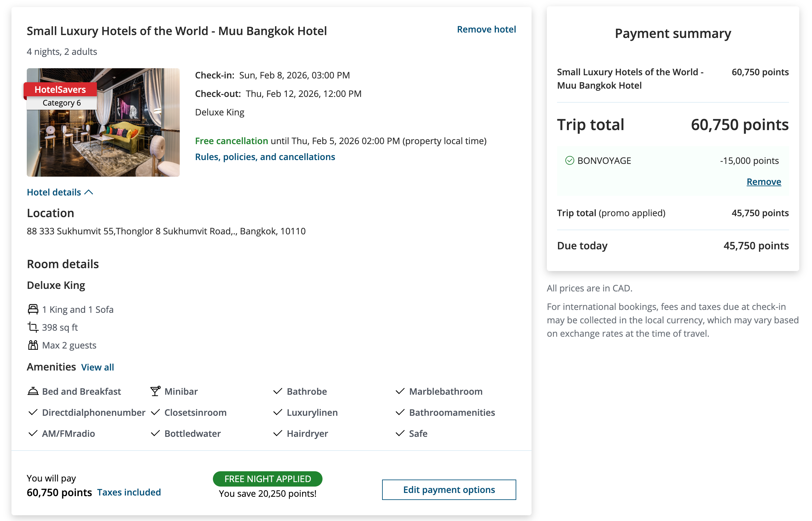Viewport: 812px width, 521px height.
Task: Click the HotelSavers badge on the photo
Action: (x=60, y=89)
